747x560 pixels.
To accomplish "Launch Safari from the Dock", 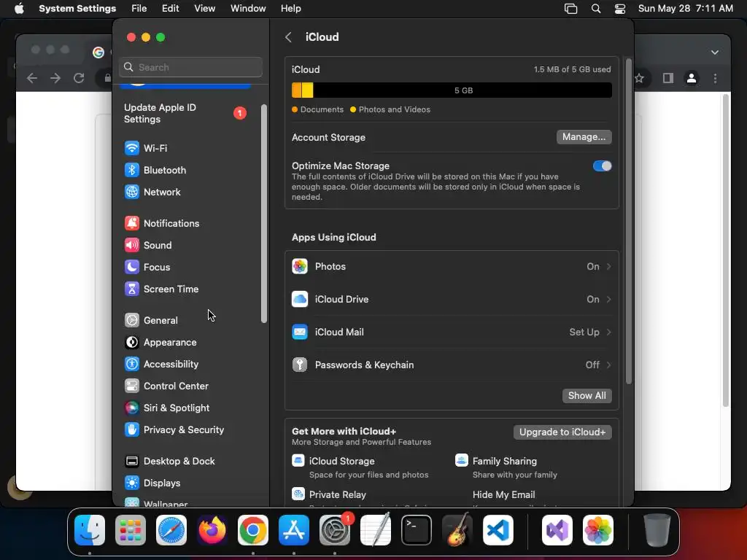I will pyautogui.click(x=171, y=530).
